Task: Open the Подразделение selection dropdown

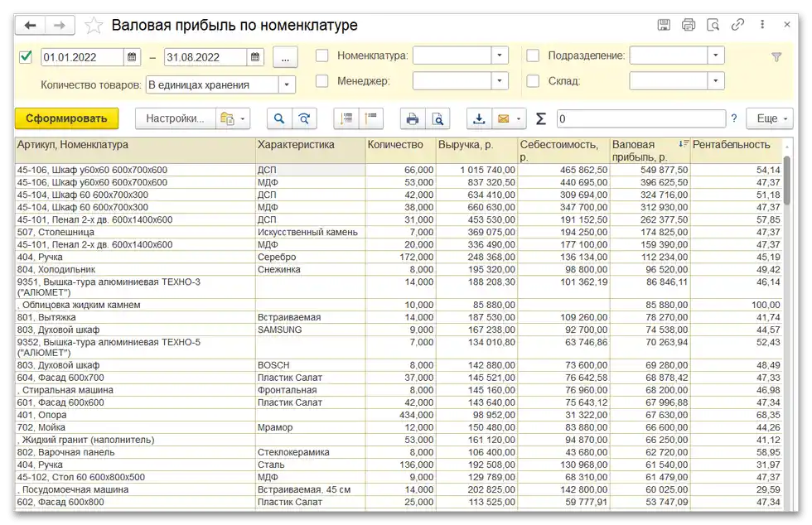Action: coord(715,55)
